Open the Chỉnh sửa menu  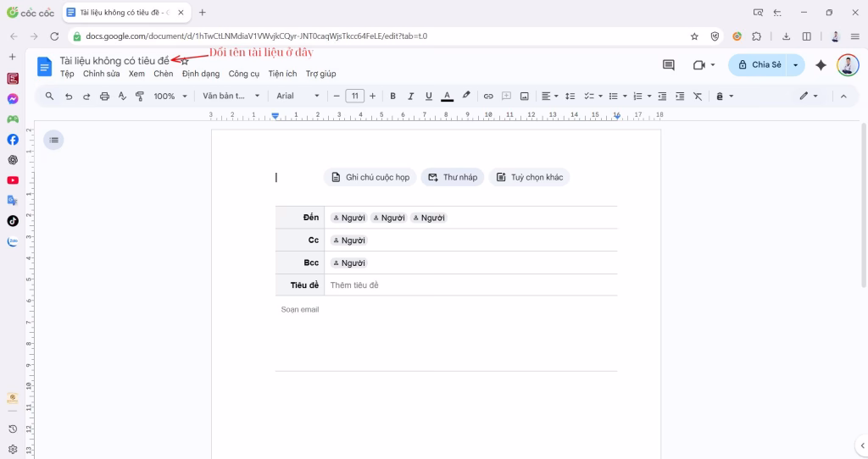[102, 74]
